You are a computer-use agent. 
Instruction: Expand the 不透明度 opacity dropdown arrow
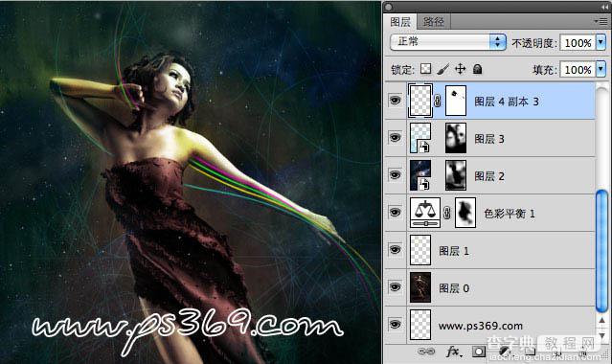pyautogui.click(x=601, y=42)
